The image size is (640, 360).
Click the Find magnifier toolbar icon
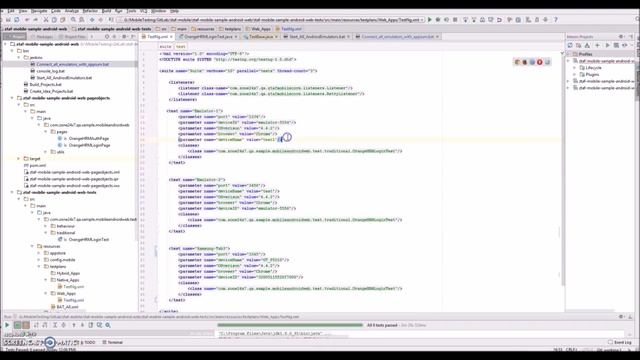(x=73, y=20)
